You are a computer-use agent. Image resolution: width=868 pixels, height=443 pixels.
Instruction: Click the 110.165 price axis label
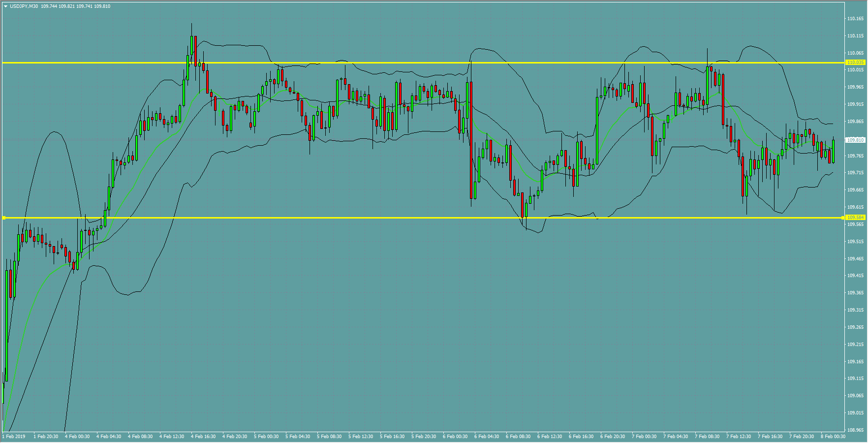pos(855,19)
